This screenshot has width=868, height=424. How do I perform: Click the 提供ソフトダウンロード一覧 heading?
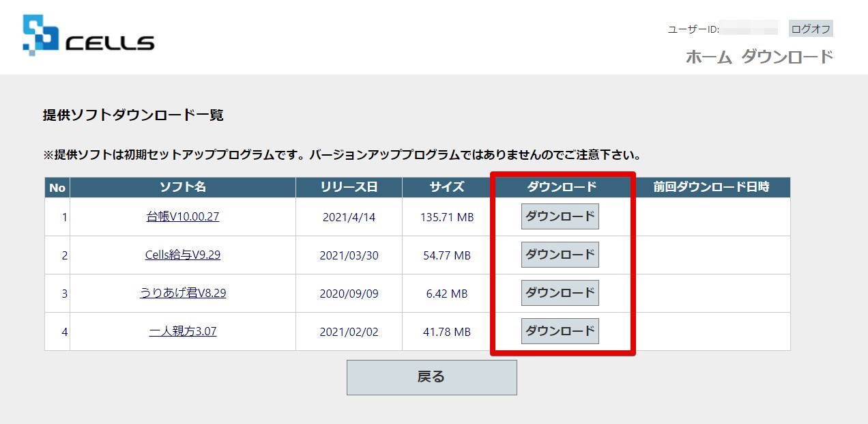pyautogui.click(x=133, y=115)
